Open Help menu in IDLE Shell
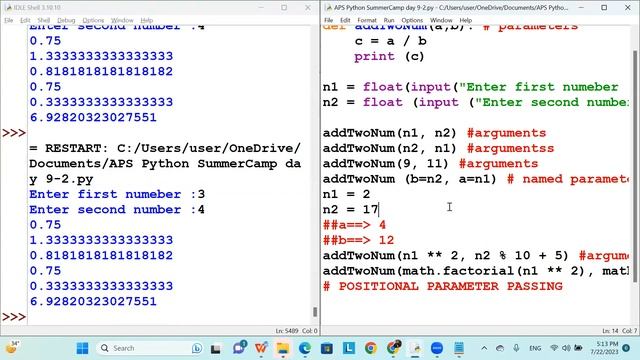Screen dimensions: 640x360 coord(147,20)
